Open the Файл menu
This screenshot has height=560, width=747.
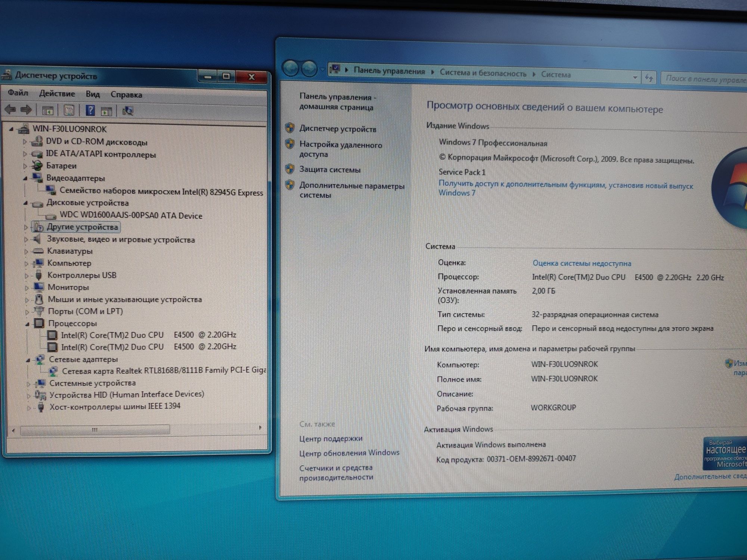coord(18,93)
